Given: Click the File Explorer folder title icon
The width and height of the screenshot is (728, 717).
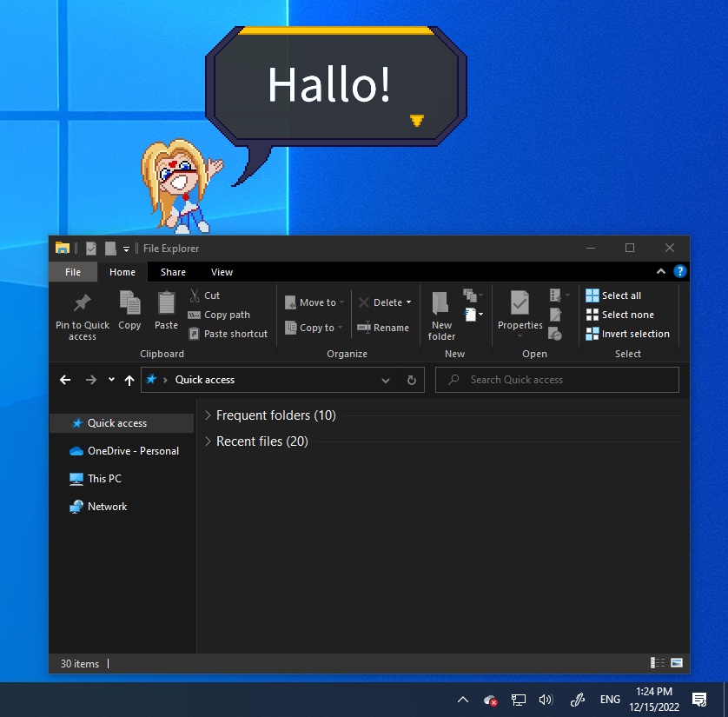Looking at the screenshot, I should point(63,248).
